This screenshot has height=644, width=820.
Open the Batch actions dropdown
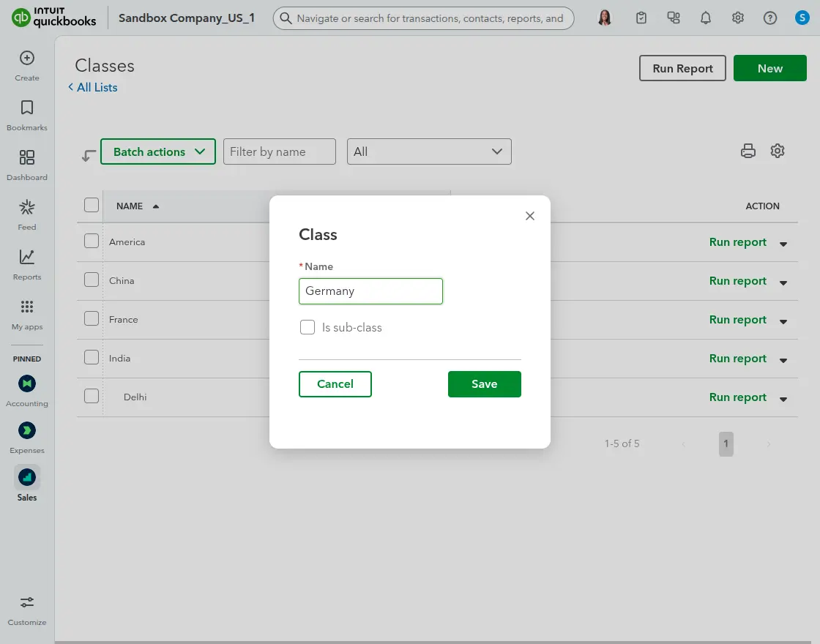point(157,151)
